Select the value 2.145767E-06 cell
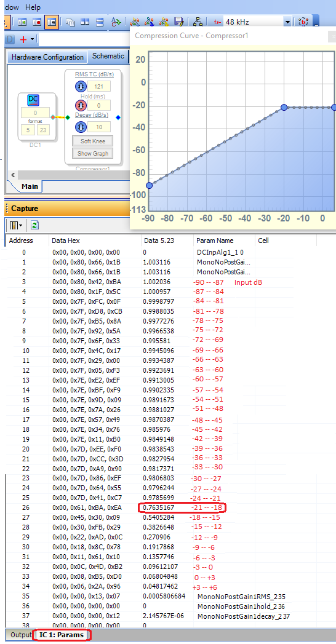Screen dimensions: 336x644 pyautogui.click(x=164, y=616)
